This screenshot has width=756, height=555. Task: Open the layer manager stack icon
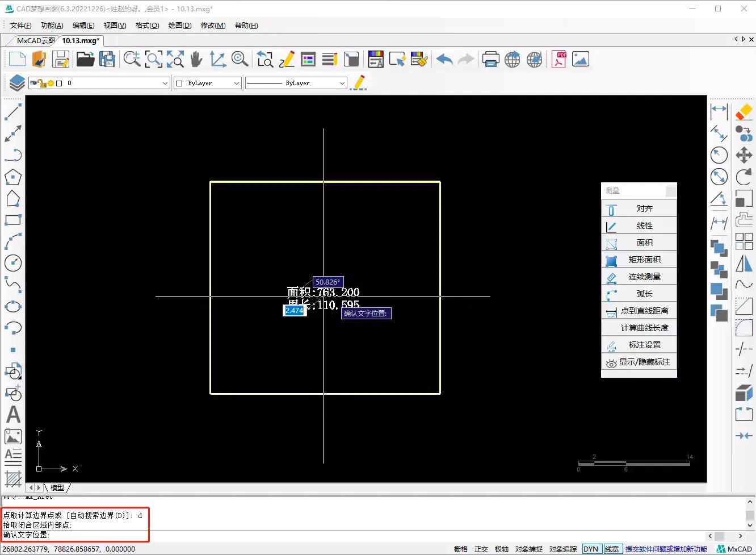pos(16,83)
